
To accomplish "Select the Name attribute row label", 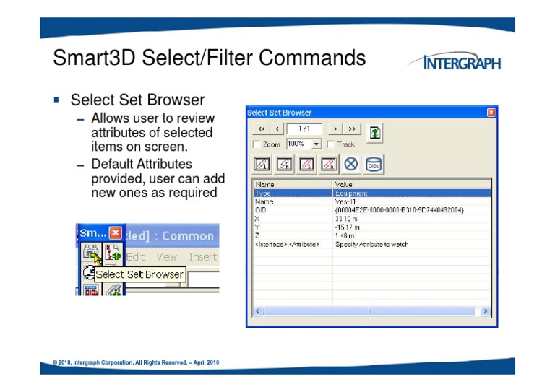I will [264, 201].
